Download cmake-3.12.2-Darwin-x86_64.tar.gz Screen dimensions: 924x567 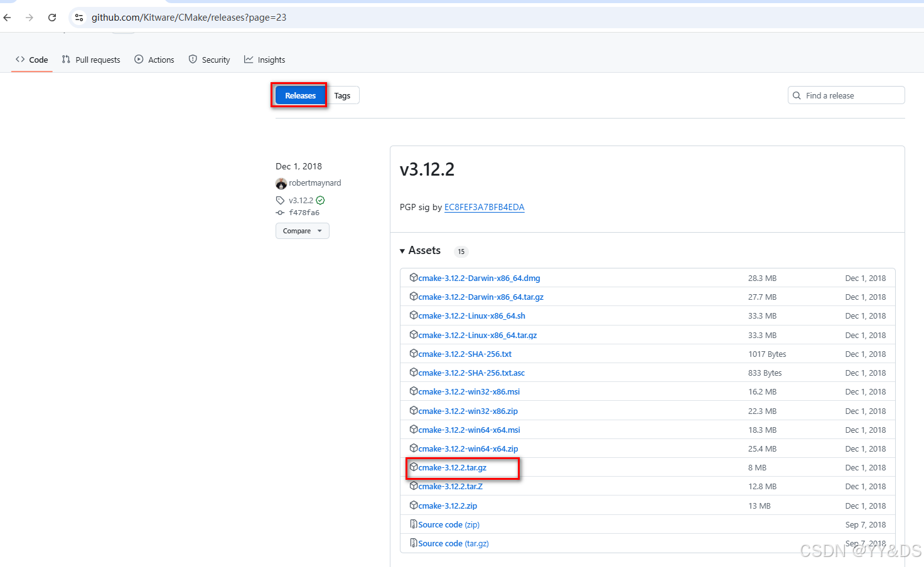[x=481, y=297]
